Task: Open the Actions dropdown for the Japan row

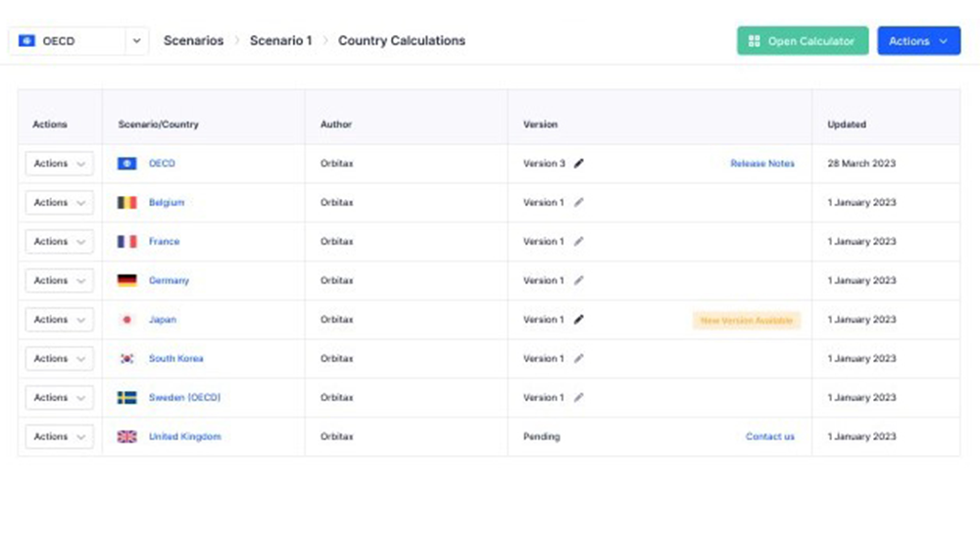Action: (59, 320)
